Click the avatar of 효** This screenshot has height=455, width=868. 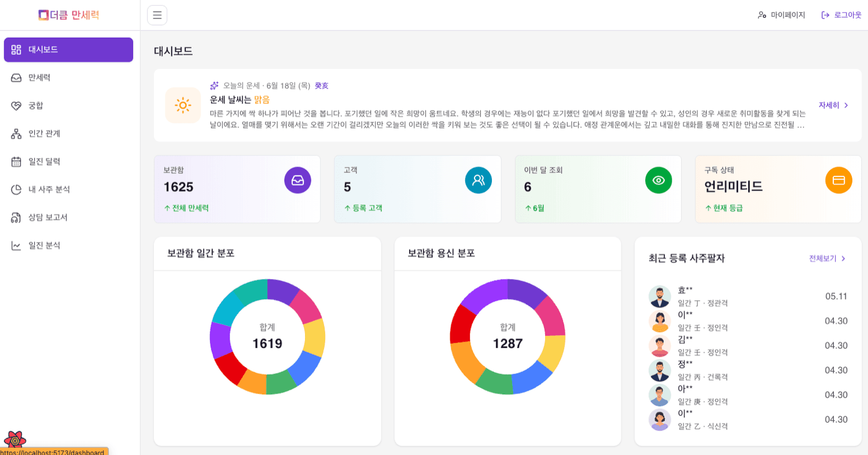tap(660, 296)
